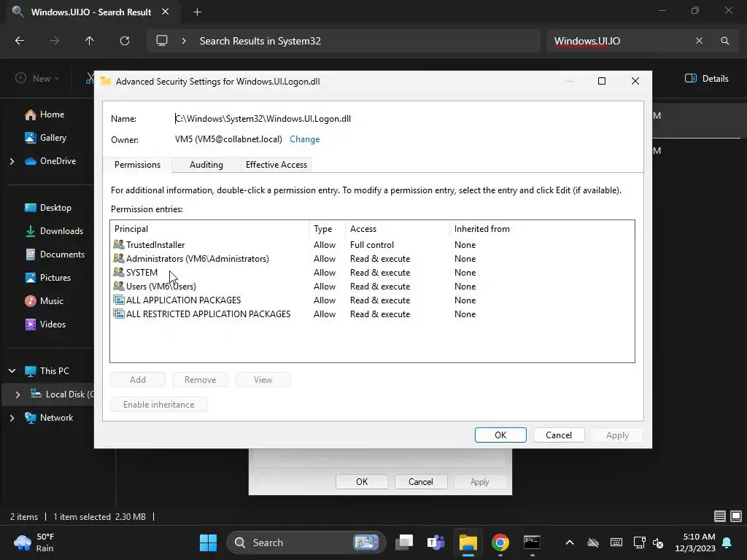Viewport: 747px width, 560px height.
Task: Click the This PC monitor icon in address bar
Action: coord(162,41)
